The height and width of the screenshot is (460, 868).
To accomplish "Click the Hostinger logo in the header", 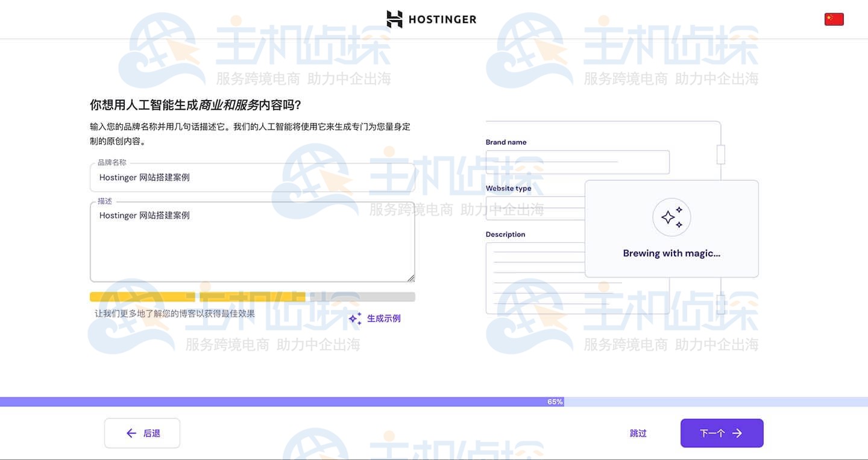I will click(x=432, y=19).
